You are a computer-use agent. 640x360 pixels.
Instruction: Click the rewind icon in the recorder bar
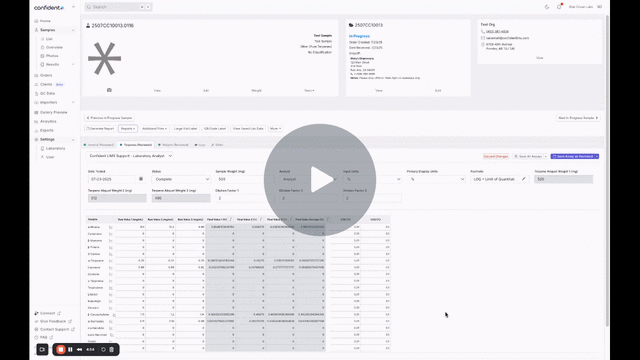(x=79, y=349)
